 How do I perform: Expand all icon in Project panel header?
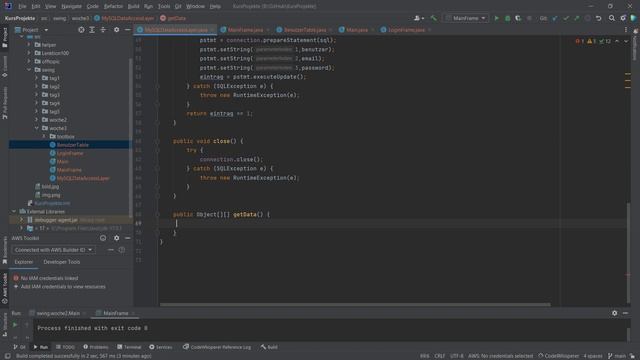[x=92, y=30]
